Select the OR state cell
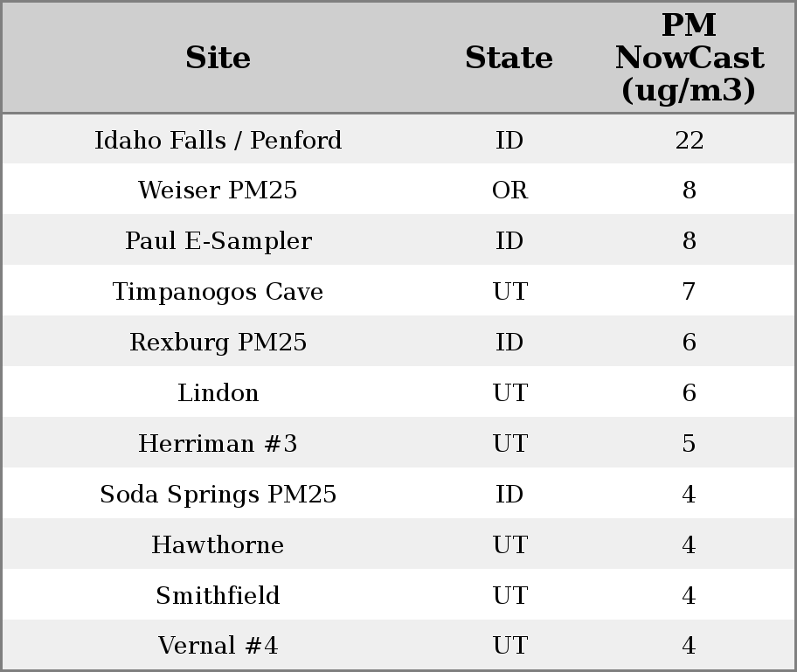The image size is (797, 672). 509,191
